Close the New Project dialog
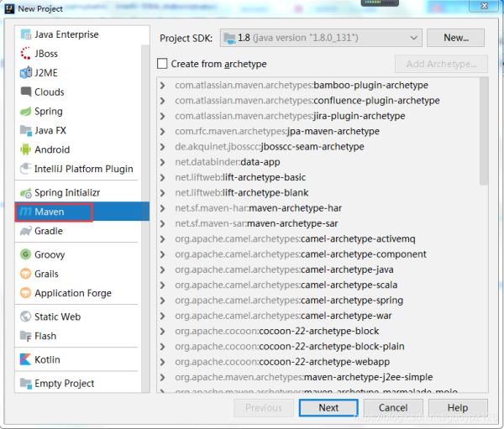 coord(484,6)
